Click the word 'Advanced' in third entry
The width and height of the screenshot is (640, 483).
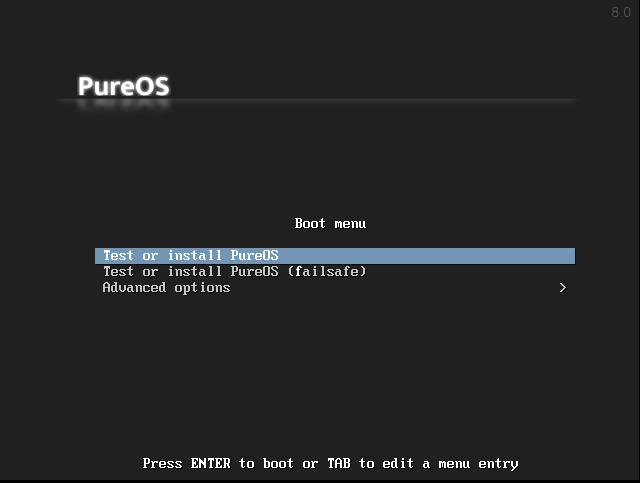pyautogui.click(x=134, y=288)
